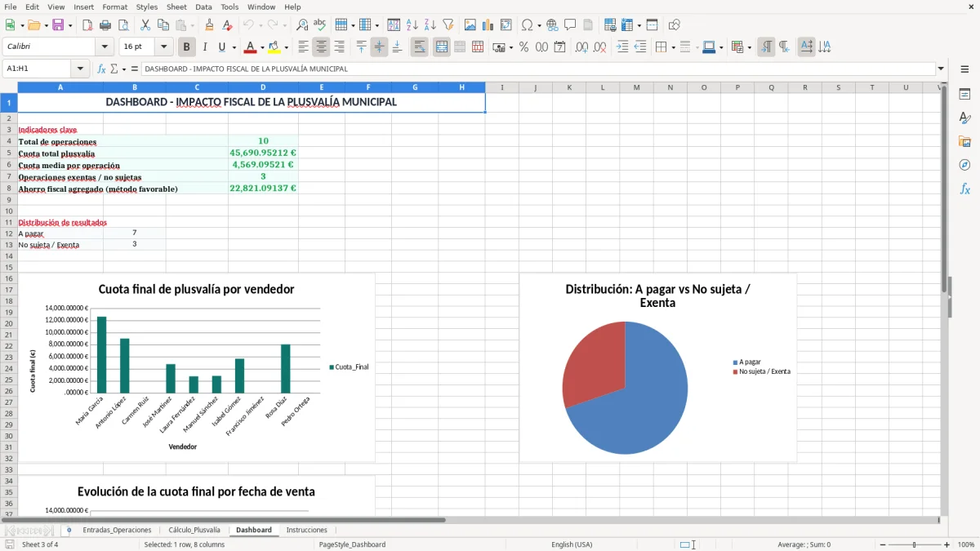The image size is (980, 551).
Task: Toggle Bold formatting
Action: 187,47
